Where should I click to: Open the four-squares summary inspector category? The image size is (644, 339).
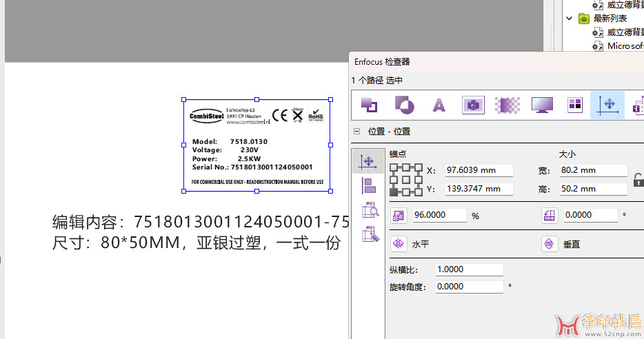coord(575,105)
